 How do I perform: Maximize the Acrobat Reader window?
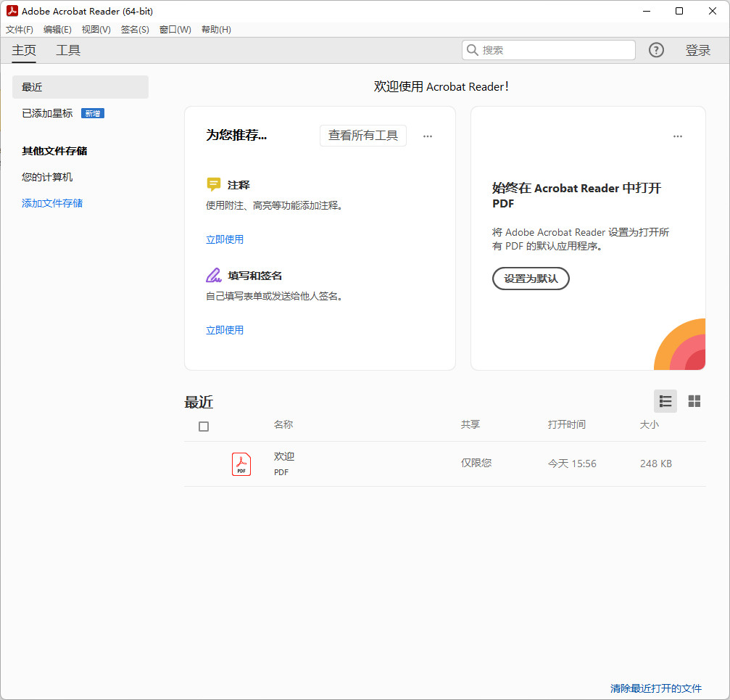(679, 11)
